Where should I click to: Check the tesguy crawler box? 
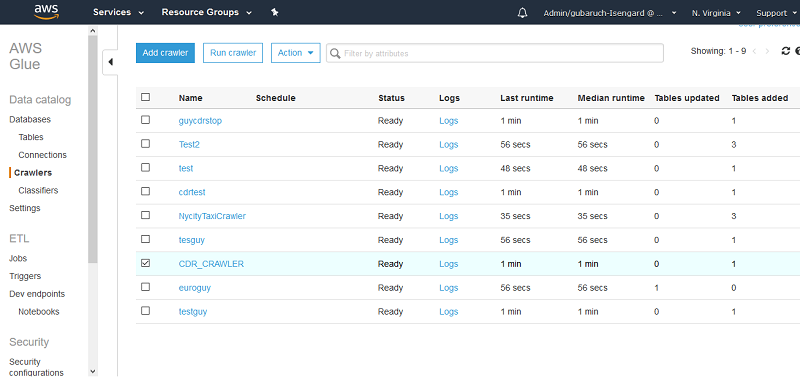click(145, 239)
